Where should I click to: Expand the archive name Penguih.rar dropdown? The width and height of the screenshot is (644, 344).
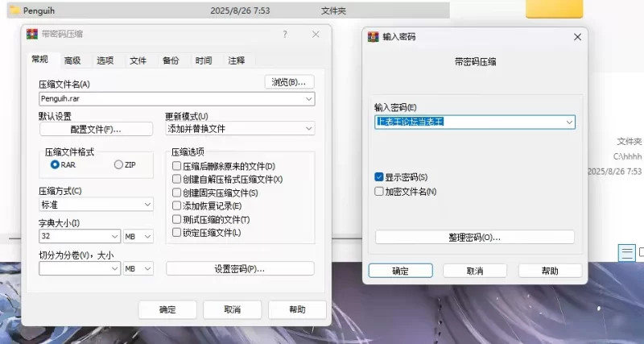[x=309, y=99]
